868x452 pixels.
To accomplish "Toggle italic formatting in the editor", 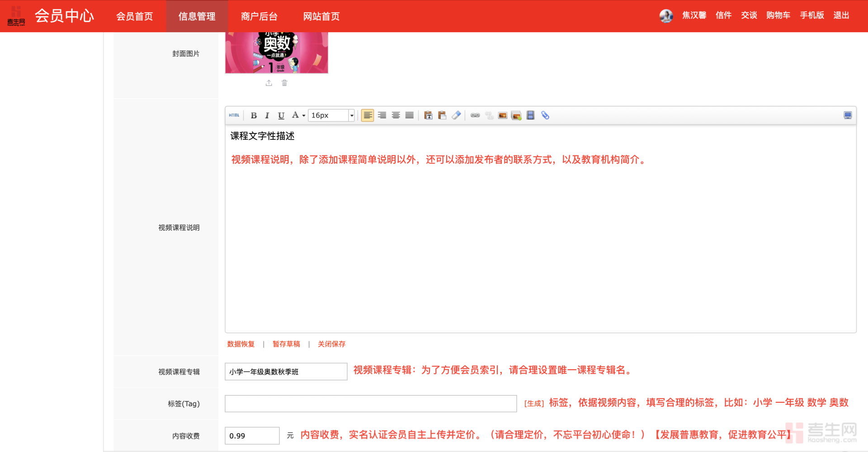I will [267, 115].
